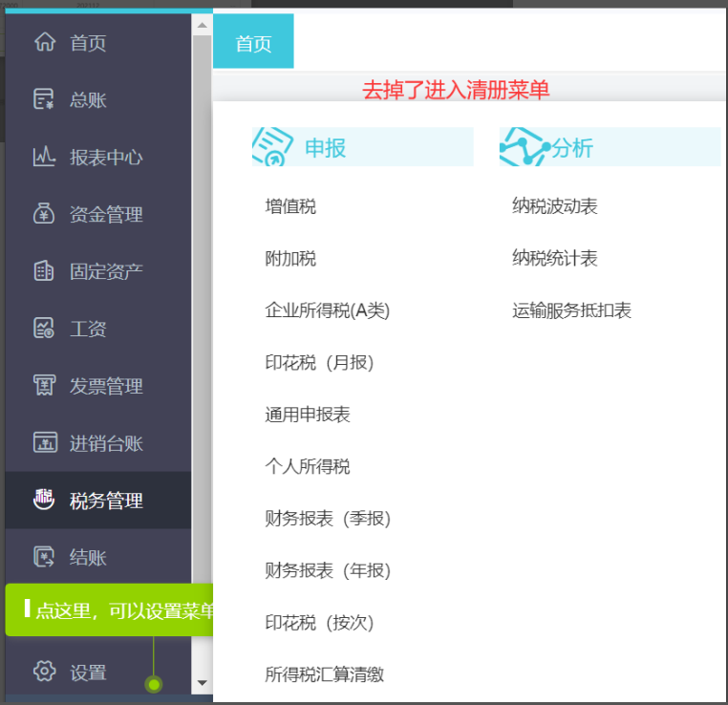Open 报表中心 in the sidebar
728x705 pixels.
pyautogui.click(x=98, y=157)
